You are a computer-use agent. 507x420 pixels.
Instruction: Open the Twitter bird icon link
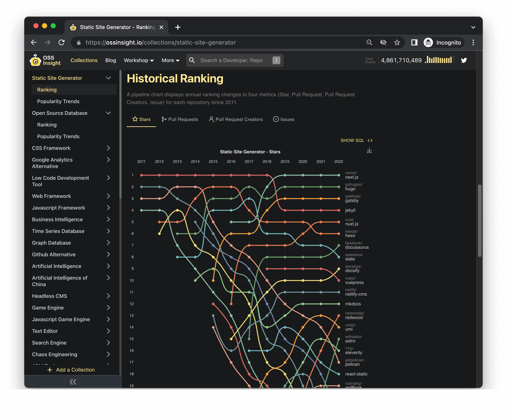[464, 60]
